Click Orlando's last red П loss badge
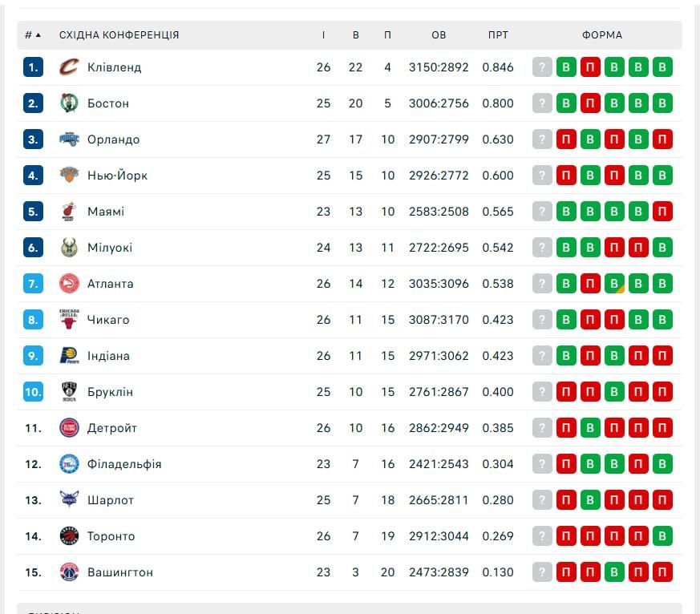 [662, 139]
